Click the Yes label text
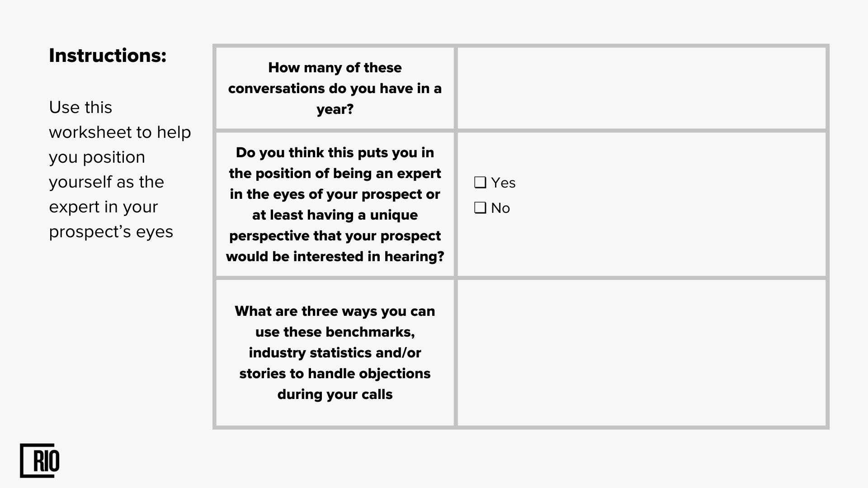868x488 pixels. click(x=503, y=183)
